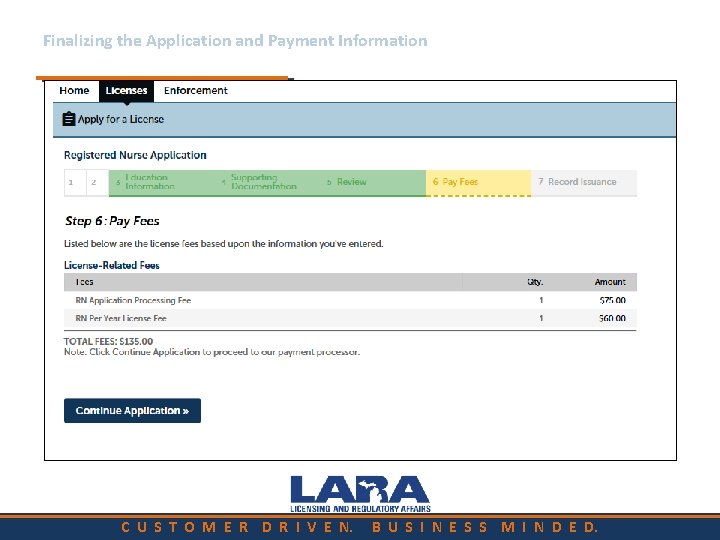Click the Qty. column header
This screenshot has height=540, width=720.
[x=535, y=282]
